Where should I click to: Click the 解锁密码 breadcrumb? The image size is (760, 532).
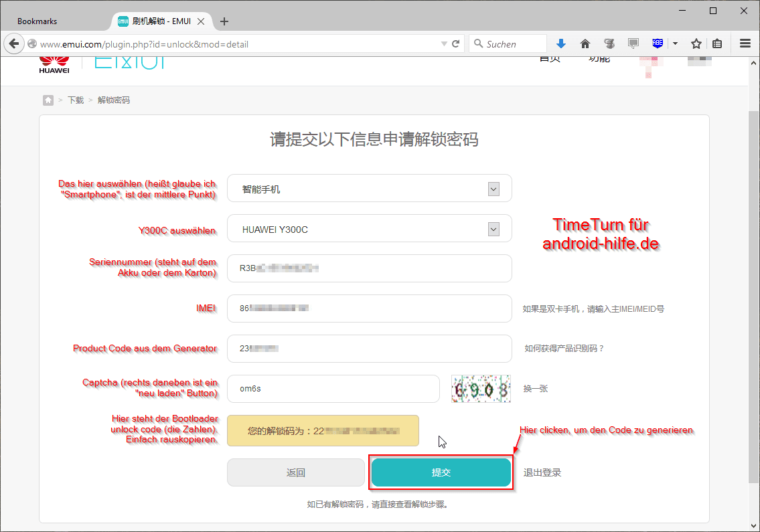113,100
